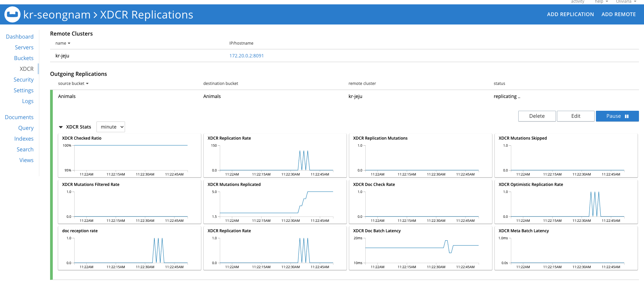Click the 'replicating ..' status text
Viewport: 644px width, 294px height.
click(507, 96)
